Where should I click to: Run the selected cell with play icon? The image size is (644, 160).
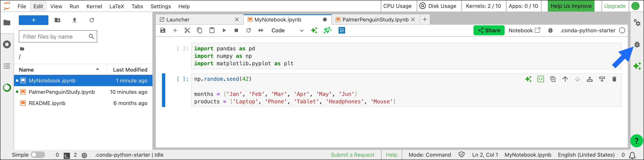(224, 30)
